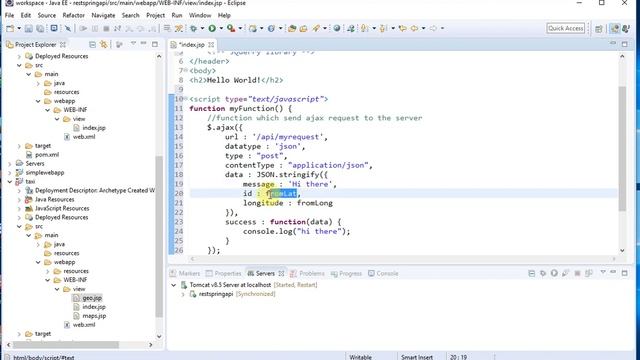Viewport: 640px width, 360px height.
Task: Open the Back history dropdown arrow
Action: (x=423, y=29)
